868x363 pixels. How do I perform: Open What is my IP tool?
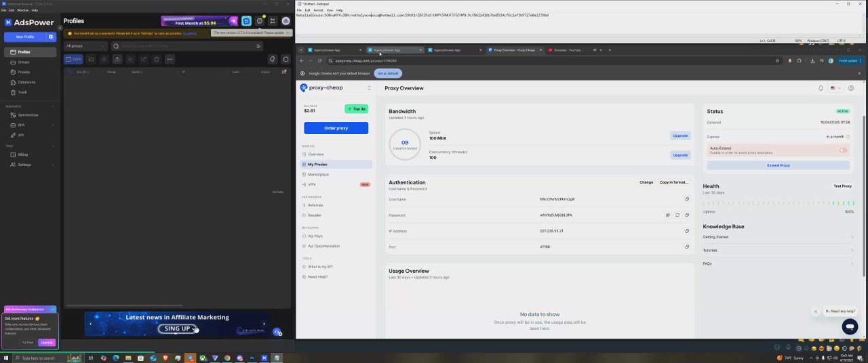click(x=337, y=267)
